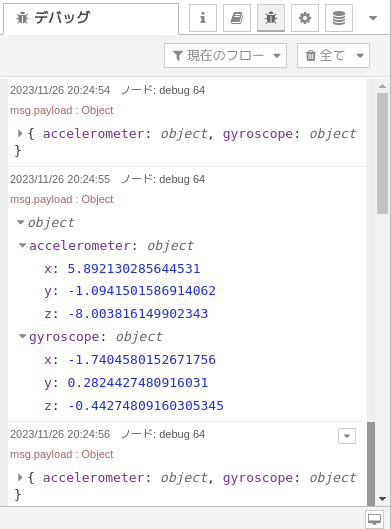Click msg.payload : Object label of 20:24:56 message
Screen dimensions: 391x529
[62, 454]
